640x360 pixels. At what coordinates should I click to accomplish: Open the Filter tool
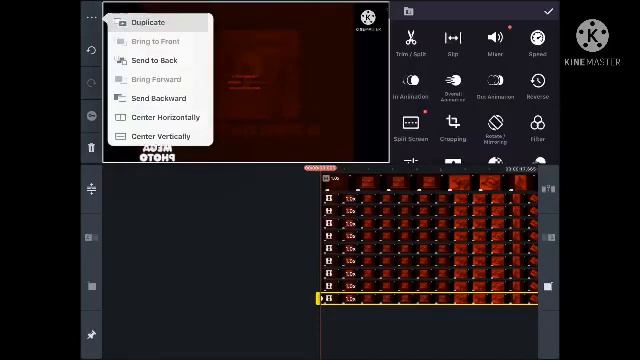point(538,129)
